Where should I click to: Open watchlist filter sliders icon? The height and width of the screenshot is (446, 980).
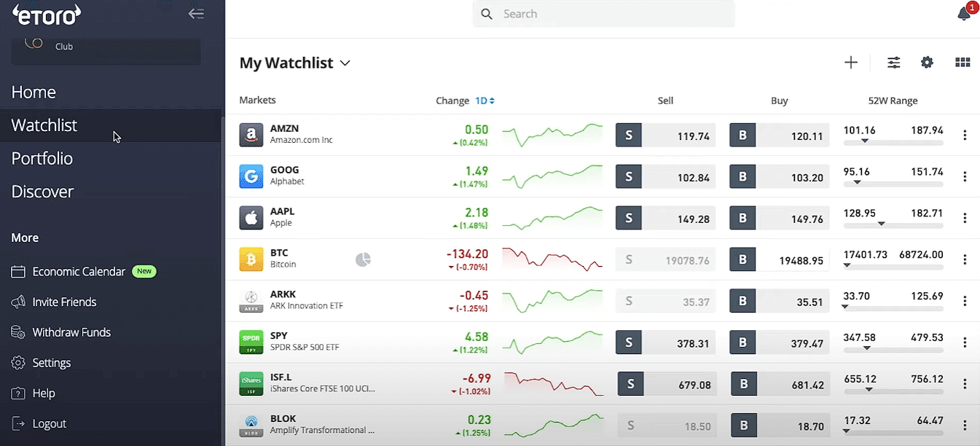point(894,63)
